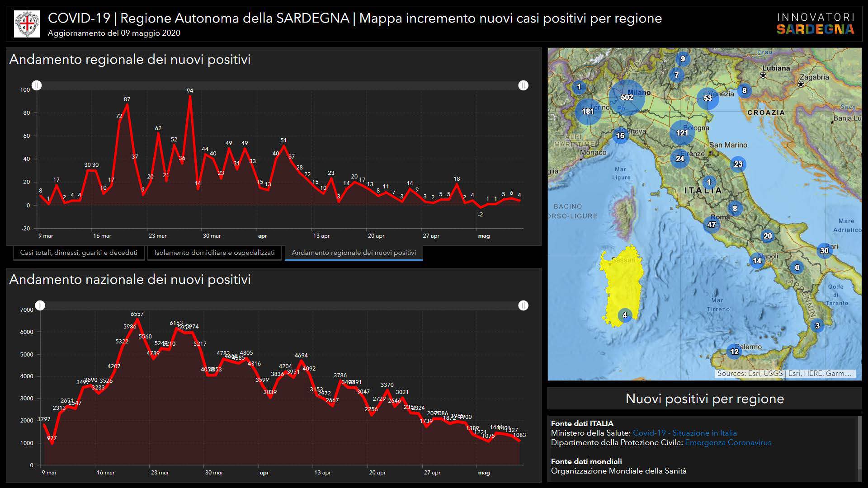The height and width of the screenshot is (488, 868).
Task: Open Casi totali, dimessi, guariti e deceduti tab
Action: click(79, 253)
